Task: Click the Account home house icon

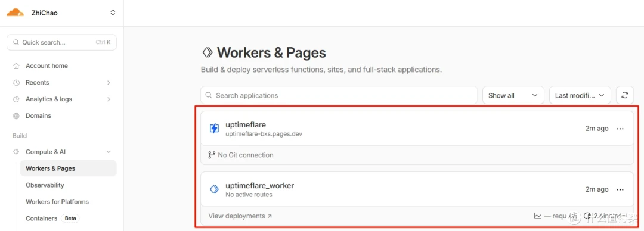Action: click(16, 66)
